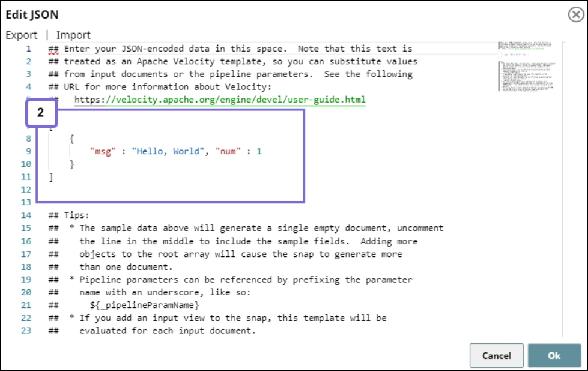This screenshot has width=588, height=371.
Task: Place cursor at closing bracket on line 11
Action: coord(51,177)
